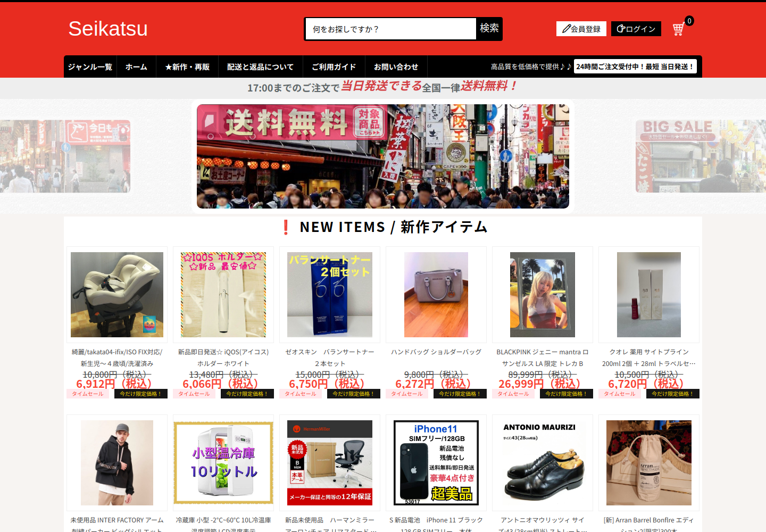
Task: Click the 会員登録 register button
Action: (x=581, y=29)
